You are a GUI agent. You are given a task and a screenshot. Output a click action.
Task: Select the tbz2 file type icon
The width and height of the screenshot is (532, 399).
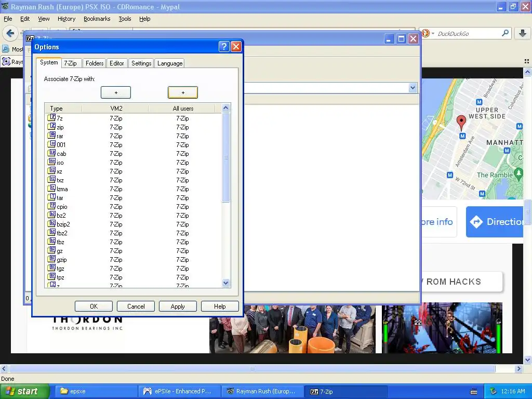(51, 232)
